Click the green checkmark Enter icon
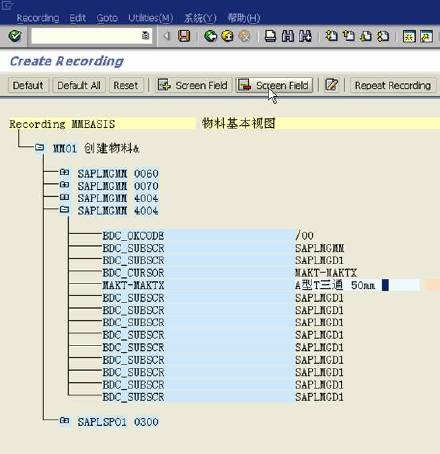 pyautogui.click(x=15, y=35)
